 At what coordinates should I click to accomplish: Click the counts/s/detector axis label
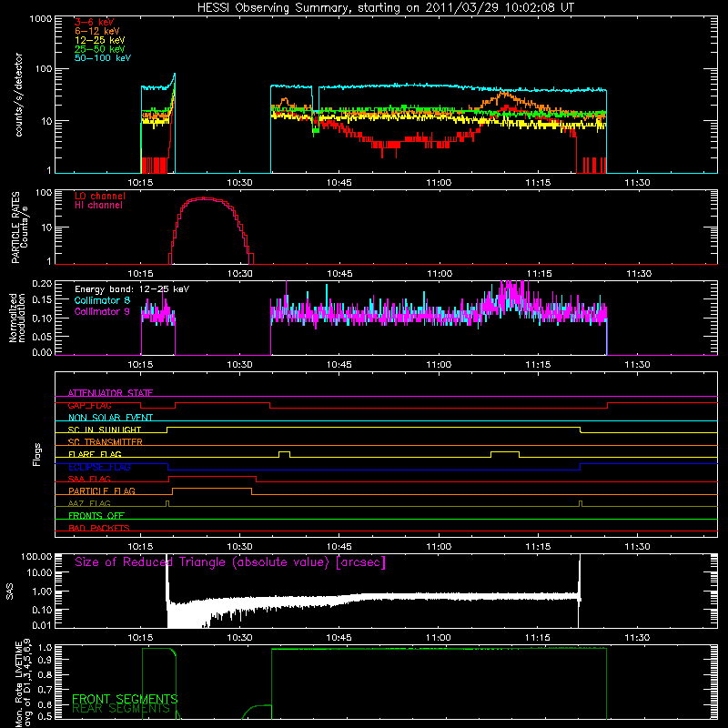coord(18,95)
